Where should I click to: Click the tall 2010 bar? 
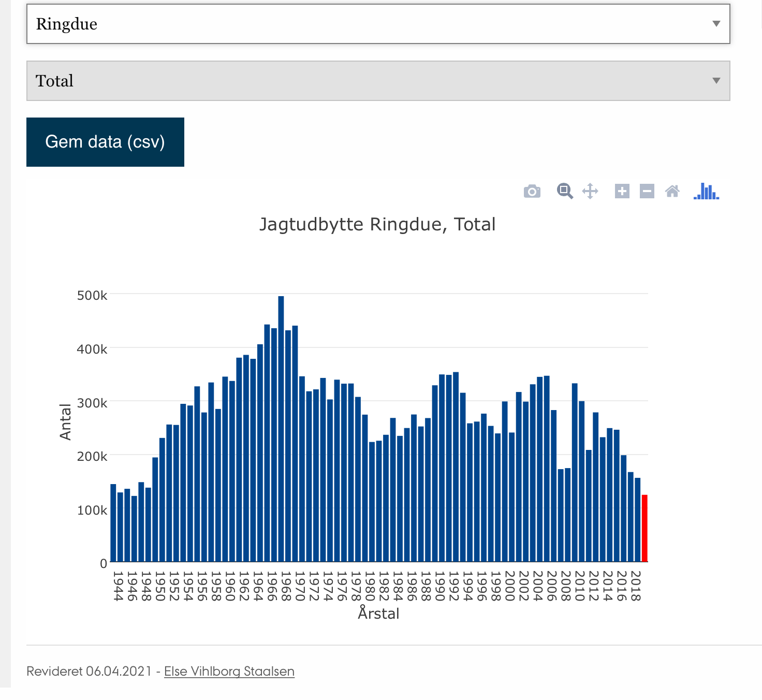pyautogui.click(x=575, y=472)
